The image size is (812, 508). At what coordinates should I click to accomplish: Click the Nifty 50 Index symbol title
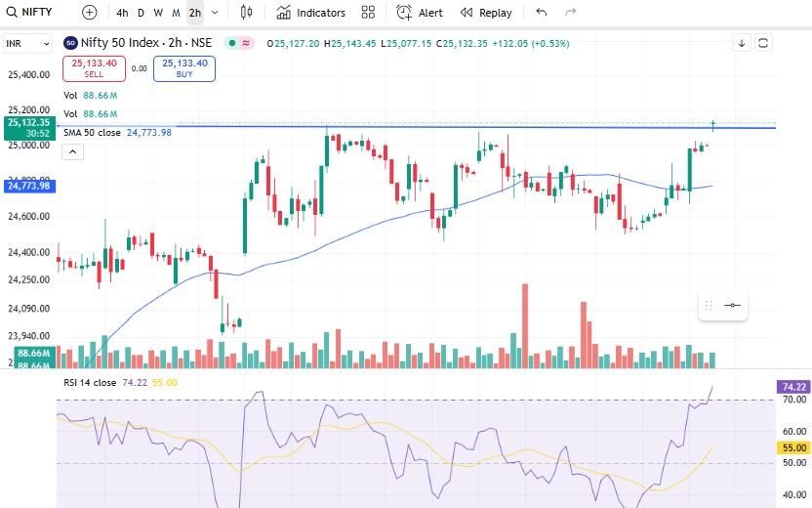click(146, 43)
